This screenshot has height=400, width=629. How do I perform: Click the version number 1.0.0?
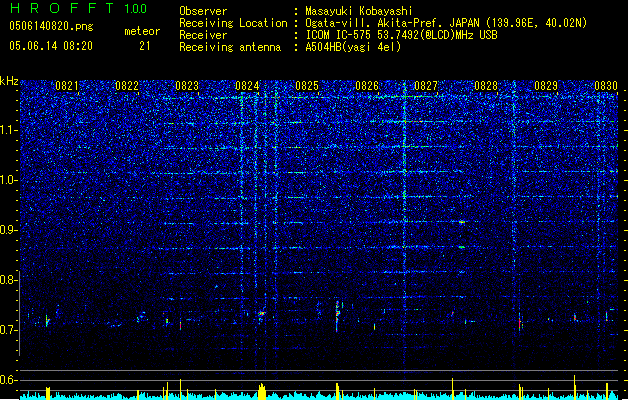pos(136,9)
